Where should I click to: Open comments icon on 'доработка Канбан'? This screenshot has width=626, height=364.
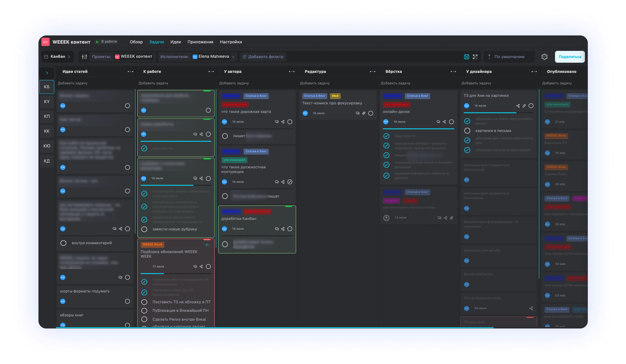click(x=277, y=229)
